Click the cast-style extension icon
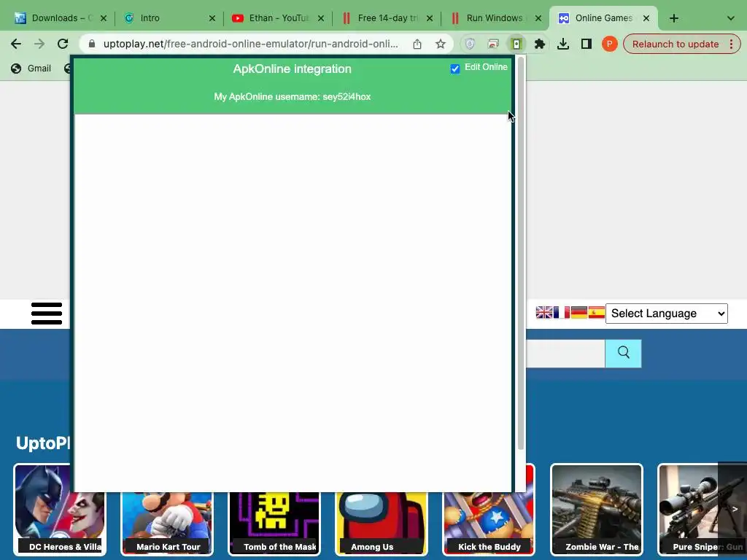Screen dimensions: 747x560 pyautogui.click(x=493, y=44)
